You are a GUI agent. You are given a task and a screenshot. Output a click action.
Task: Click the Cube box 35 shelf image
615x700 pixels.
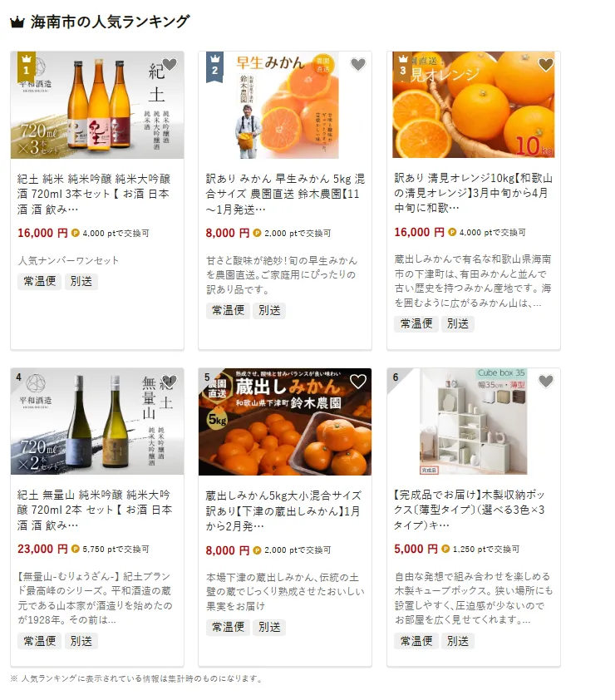click(x=474, y=421)
